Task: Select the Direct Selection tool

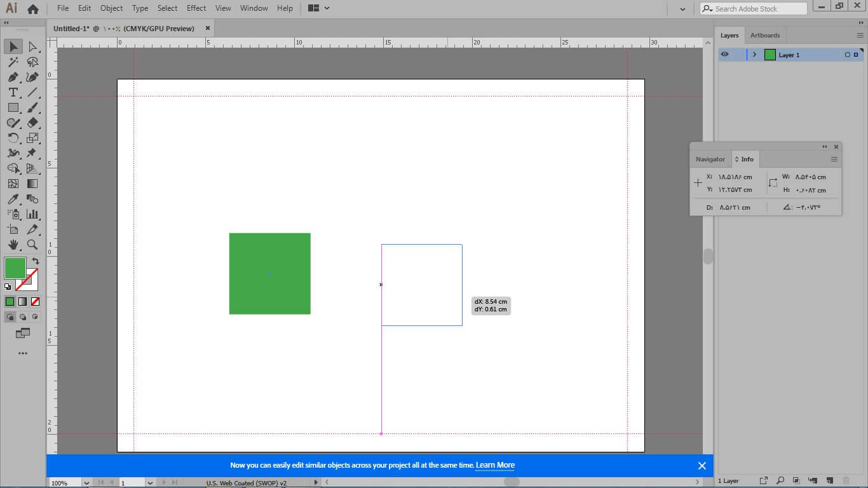Action: pyautogui.click(x=32, y=46)
